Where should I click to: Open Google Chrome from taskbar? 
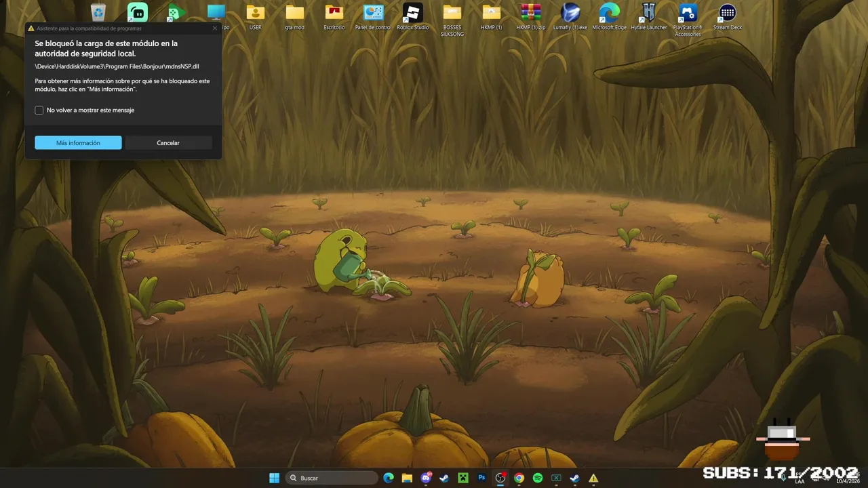519,478
